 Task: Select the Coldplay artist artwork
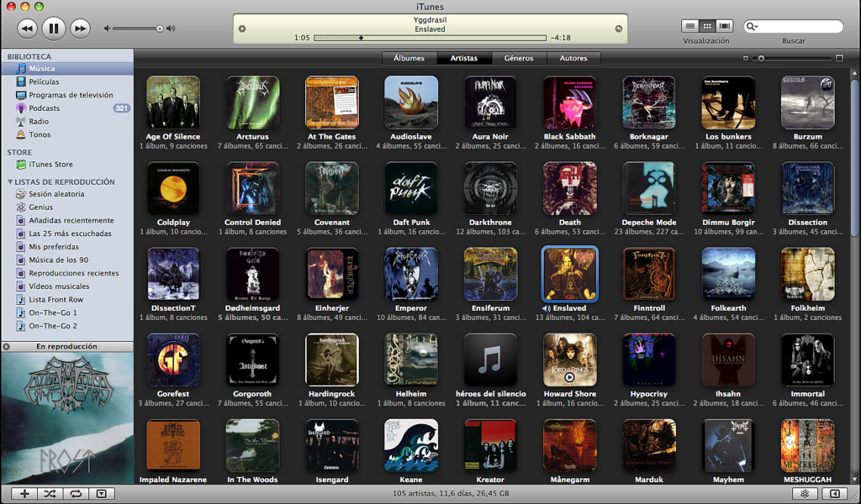[x=173, y=188]
